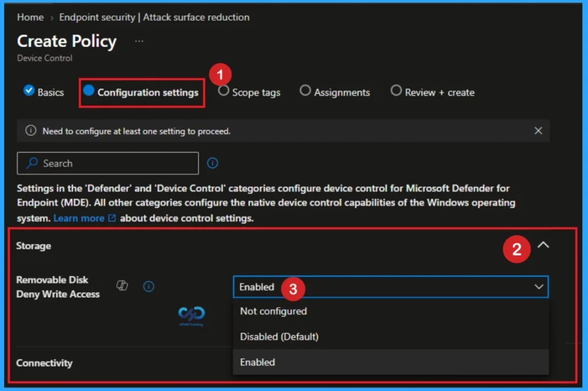Click the magnifier icon in Search field
This screenshot has width=588, height=391.
tap(32, 163)
